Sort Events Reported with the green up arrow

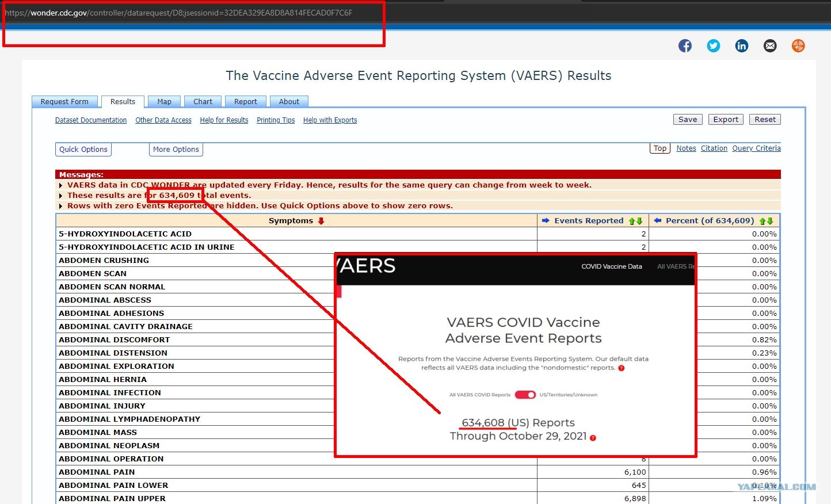coord(632,221)
